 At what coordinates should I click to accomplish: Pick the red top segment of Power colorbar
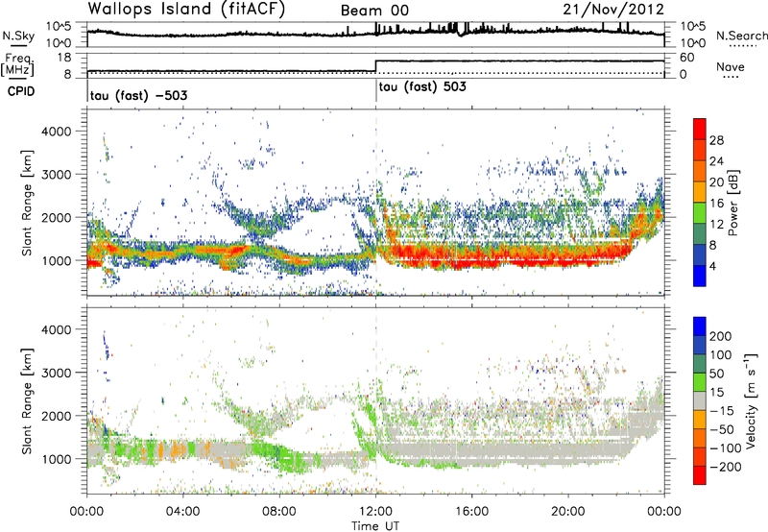(700, 129)
